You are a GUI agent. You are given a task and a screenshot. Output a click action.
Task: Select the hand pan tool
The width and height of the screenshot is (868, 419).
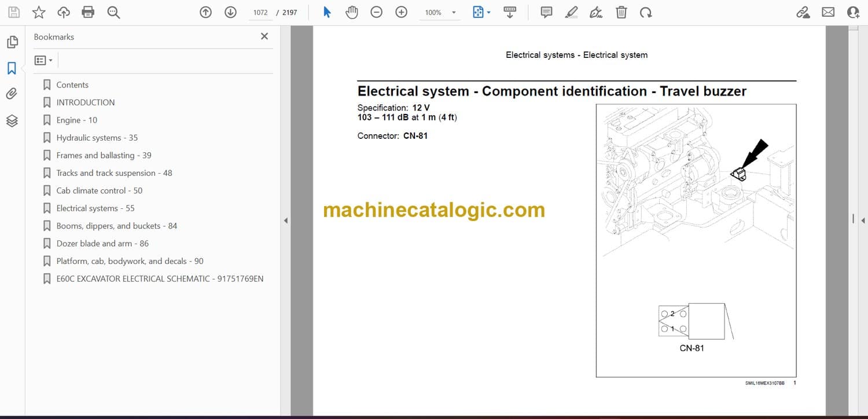pyautogui.click(x=351, y=12)
